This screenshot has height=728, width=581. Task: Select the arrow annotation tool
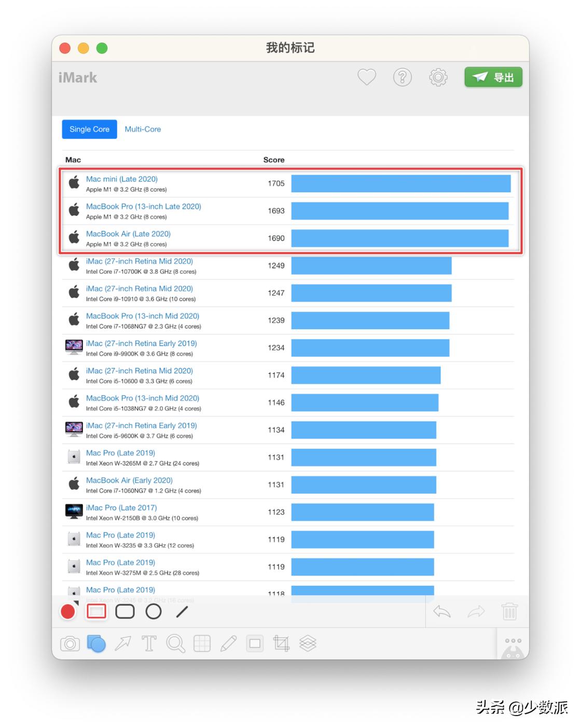[123, 643]
